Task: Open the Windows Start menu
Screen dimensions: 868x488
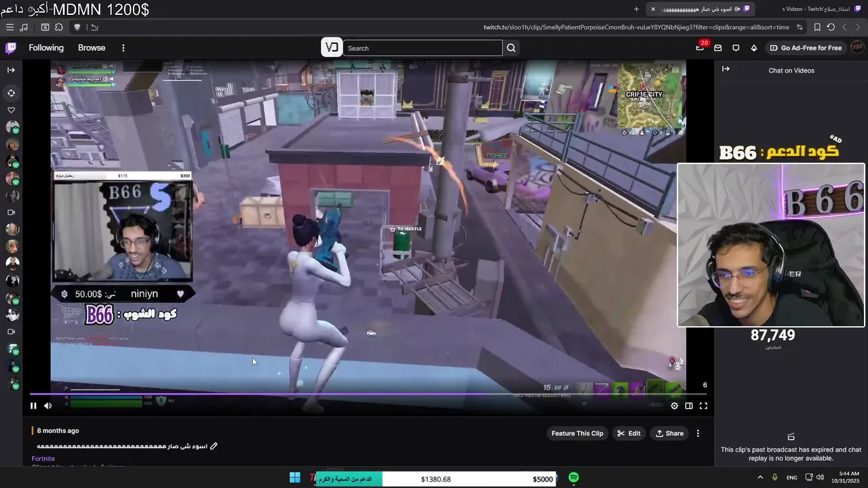Action: coord(295,478)
